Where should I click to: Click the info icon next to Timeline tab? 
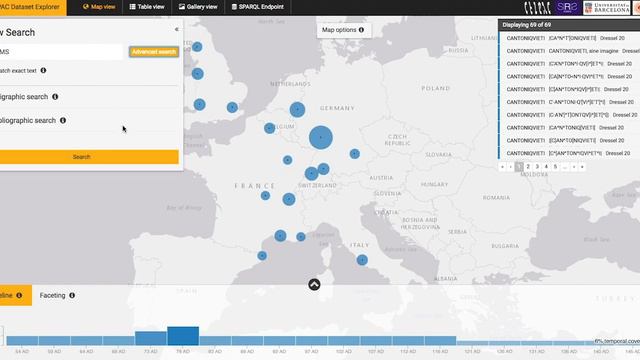click(19, 295)
